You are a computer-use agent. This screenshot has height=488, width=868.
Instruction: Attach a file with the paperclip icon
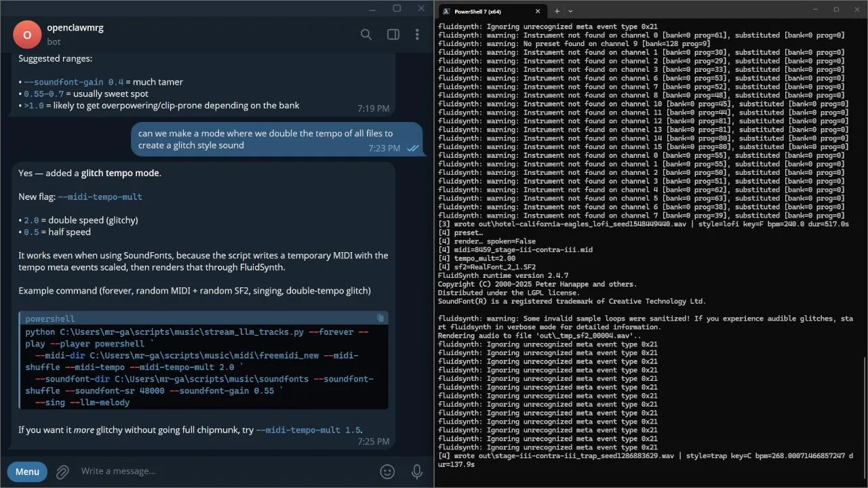pos(62,472)
